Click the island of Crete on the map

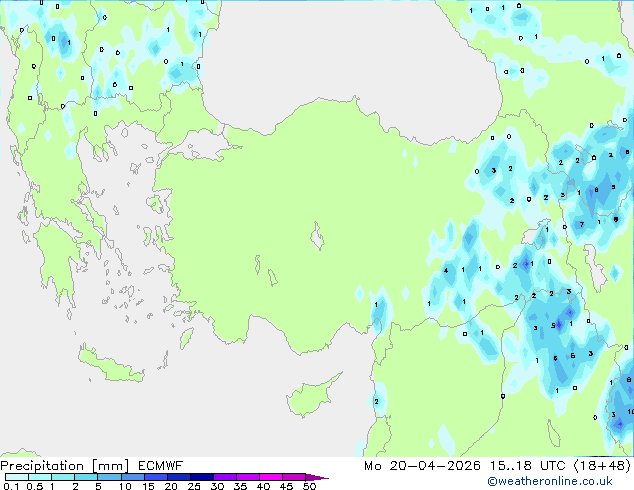(110, 366)
